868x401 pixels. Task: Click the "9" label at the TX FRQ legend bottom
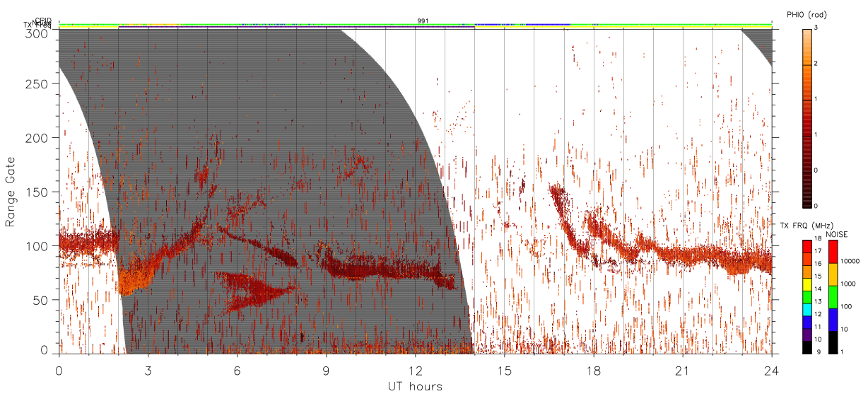pos(819,351)
